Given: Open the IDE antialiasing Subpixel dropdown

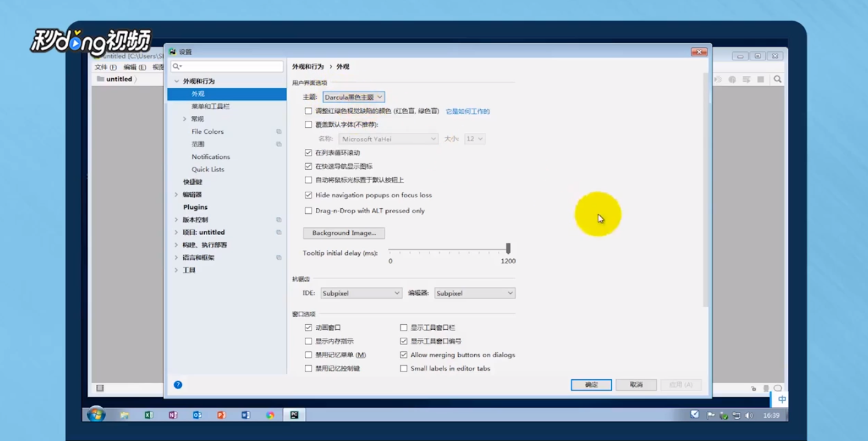Looking at the screenshot, I should tap(361, 293).
